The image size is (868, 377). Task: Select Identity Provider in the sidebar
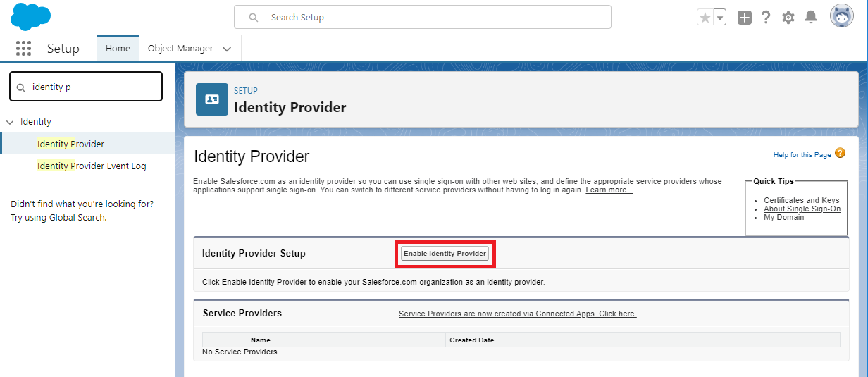point(70,144)
